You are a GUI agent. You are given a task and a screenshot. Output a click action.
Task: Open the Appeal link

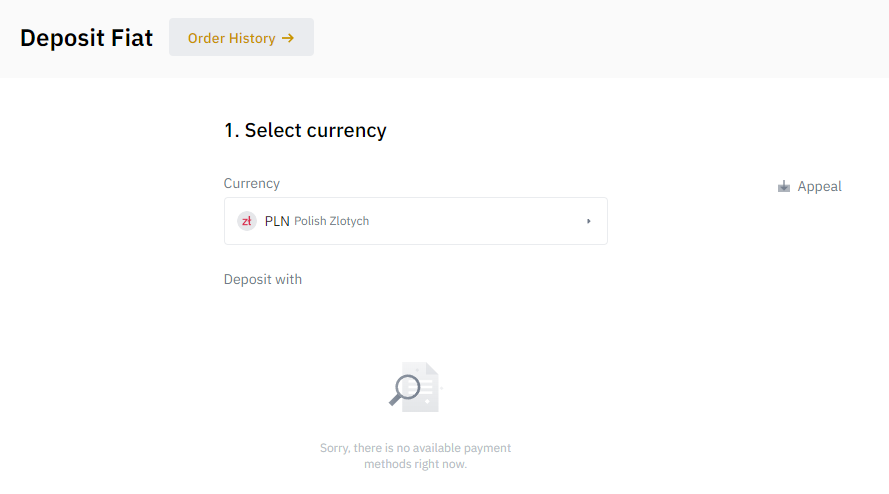[x=809, y=186]
